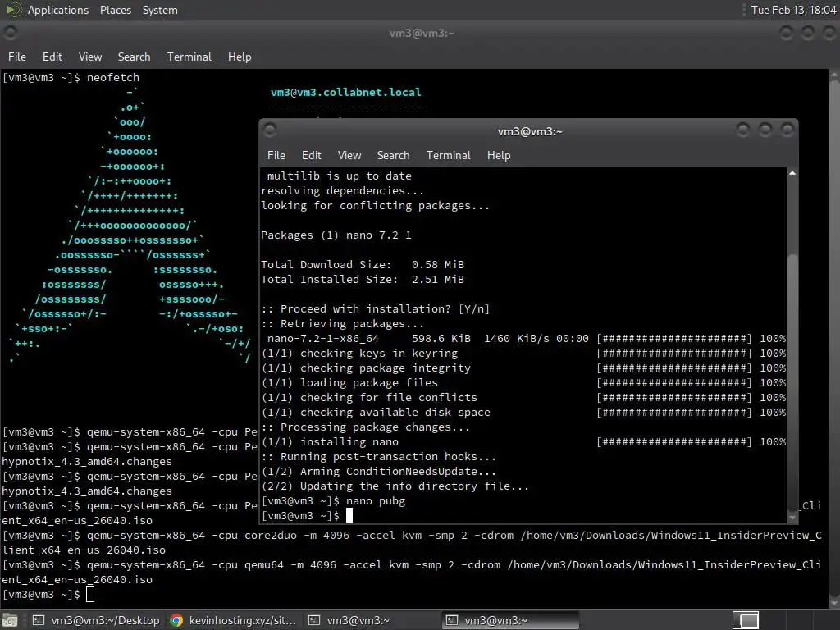Click the prompt cursor in background terminal
Viewport: 840px width, 630px height.
(90, 594)
